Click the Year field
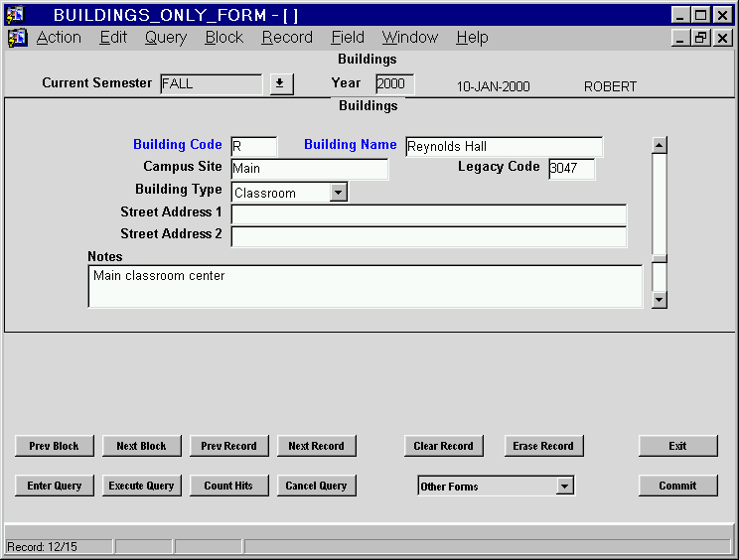Viewport: 739px width, 560px height. pyautogui.click(x=395, y=84)
